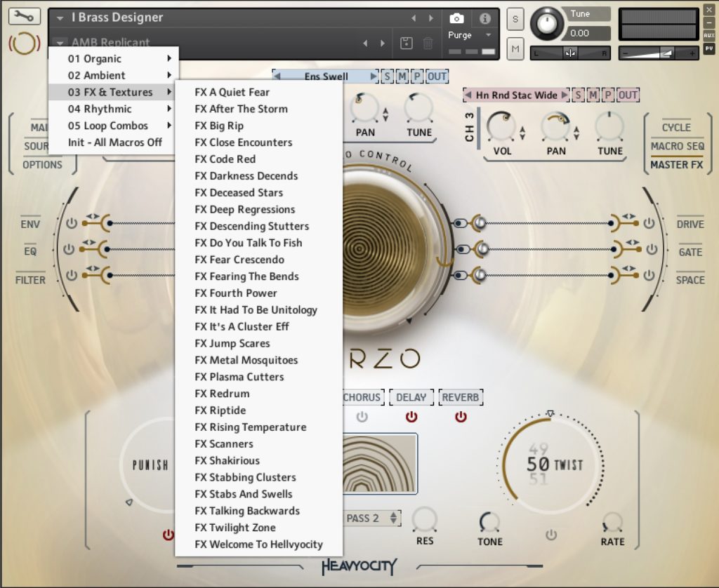Click the CH 3 VOL stepper arrows
719x588 pixels.
click(x=522, y=133)
